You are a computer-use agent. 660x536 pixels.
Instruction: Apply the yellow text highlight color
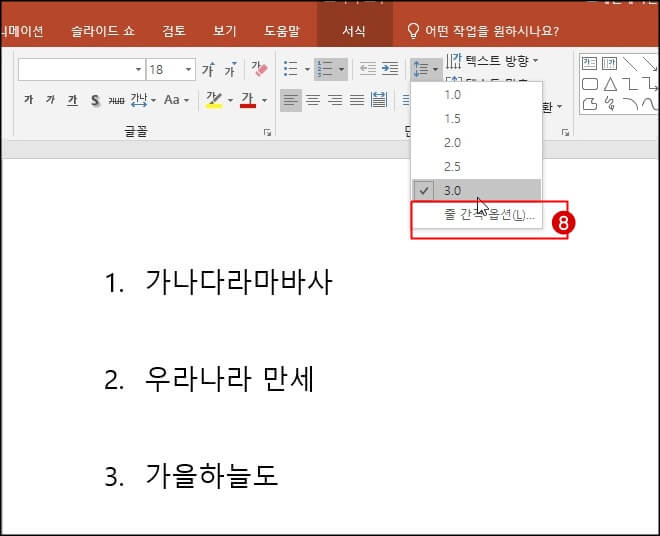tap(214, 100)
